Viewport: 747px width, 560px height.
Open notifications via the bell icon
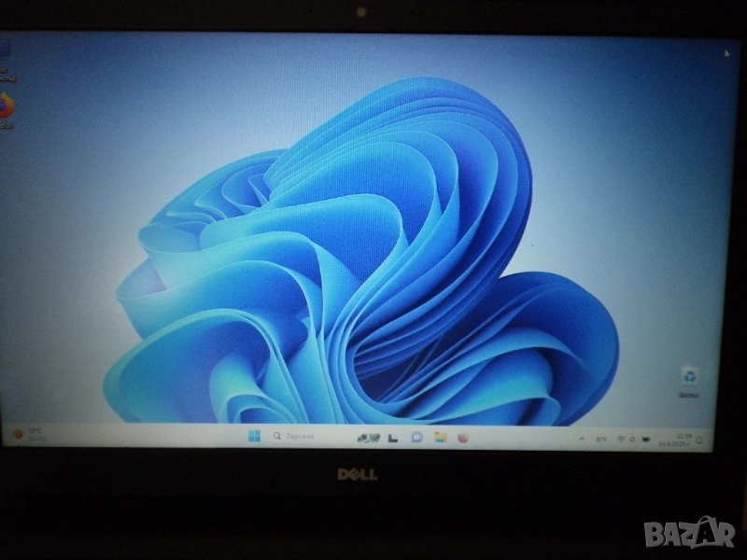tap(699, 439)
